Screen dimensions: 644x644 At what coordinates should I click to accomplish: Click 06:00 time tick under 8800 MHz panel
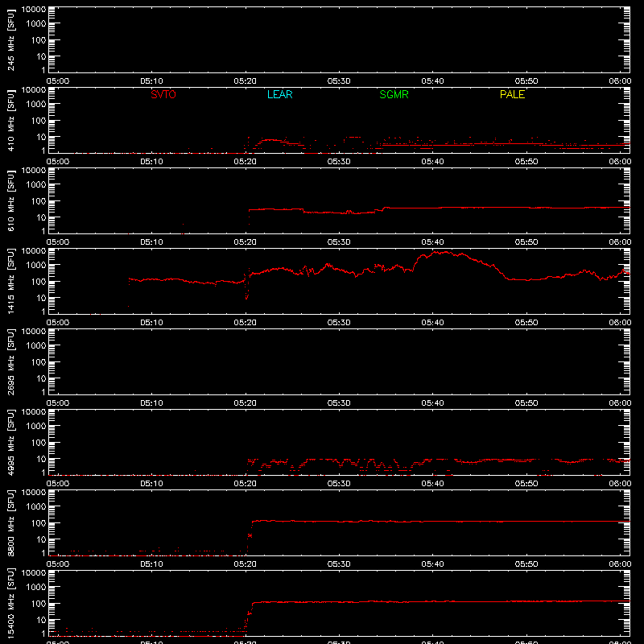point(620,564)
